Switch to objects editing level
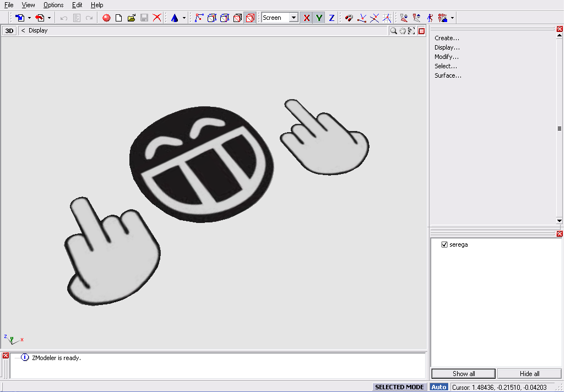Viewport: 565px width, 392px height. pyautogui.click(x=237, y=18)
